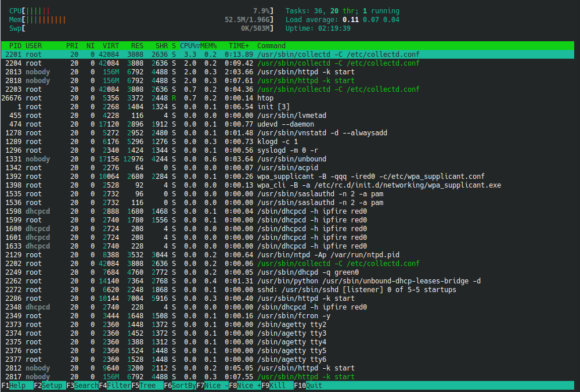
Task: Click the Load average line
Action: click(x=342, y=20)
